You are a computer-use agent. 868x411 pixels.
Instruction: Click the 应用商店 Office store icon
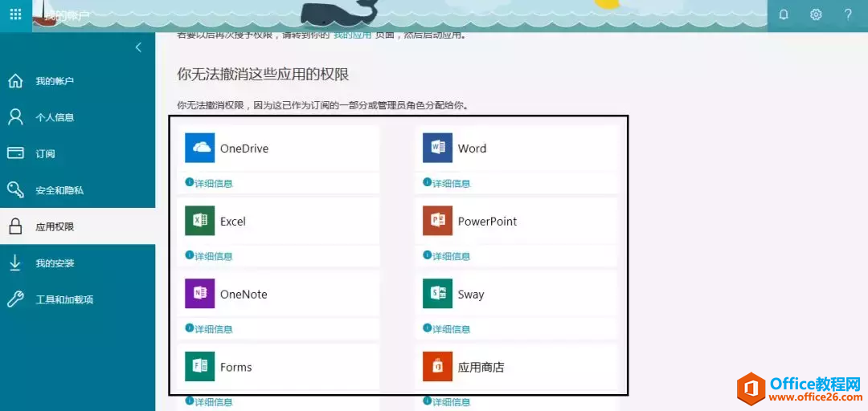(x=437, y=367)
